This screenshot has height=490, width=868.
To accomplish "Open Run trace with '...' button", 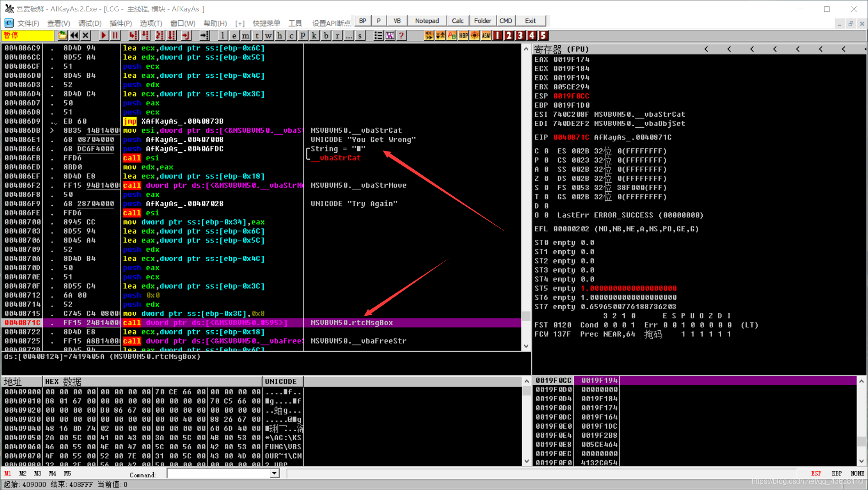I will point(349,36).
